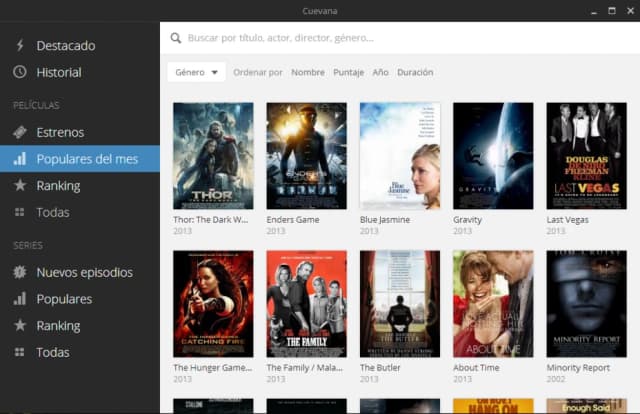Open the Catching Fire poster
640x414 pixels.
coord(213,304)
